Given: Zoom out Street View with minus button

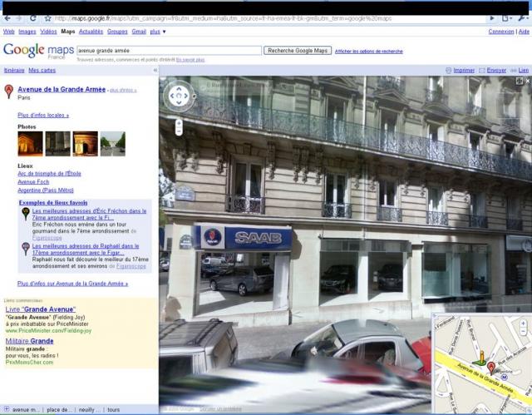Looking at the screenshot, I should coord(179,131).
